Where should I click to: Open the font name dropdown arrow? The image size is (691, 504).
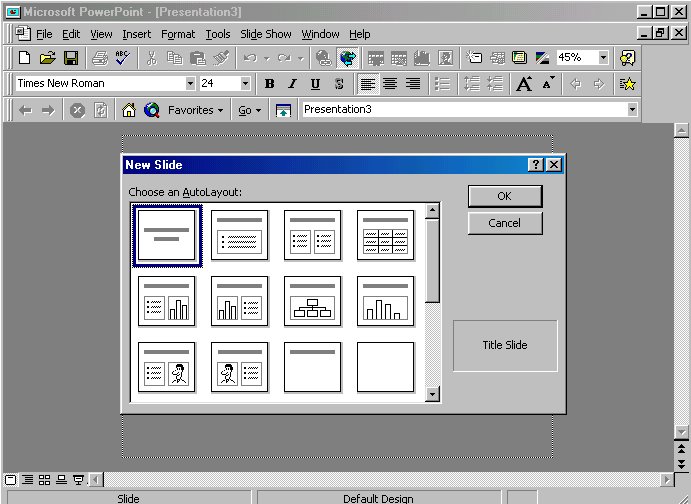point(190,83)
